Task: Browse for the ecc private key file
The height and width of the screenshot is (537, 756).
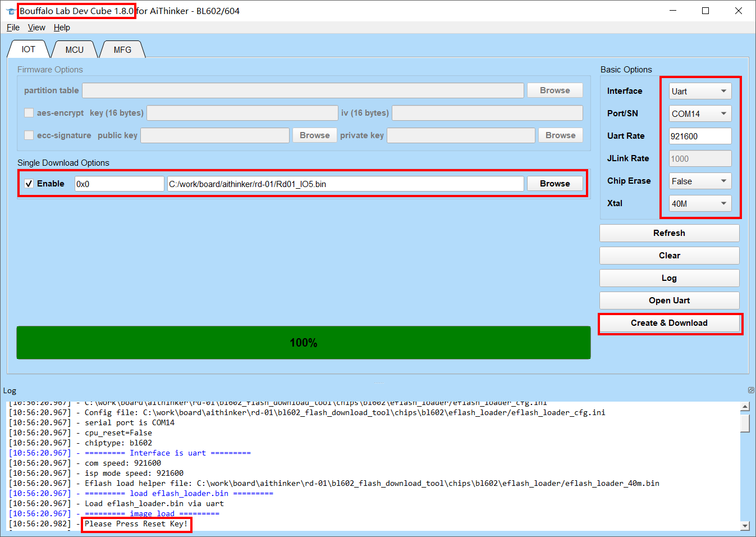Action: [560, 135]
